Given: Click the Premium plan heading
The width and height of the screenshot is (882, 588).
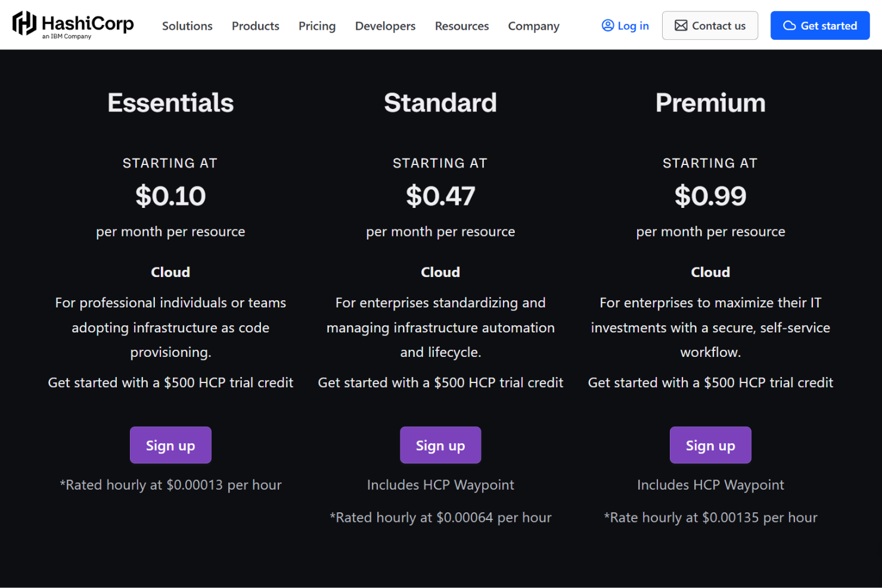Looking at the screenshot, I should [710, 102].
